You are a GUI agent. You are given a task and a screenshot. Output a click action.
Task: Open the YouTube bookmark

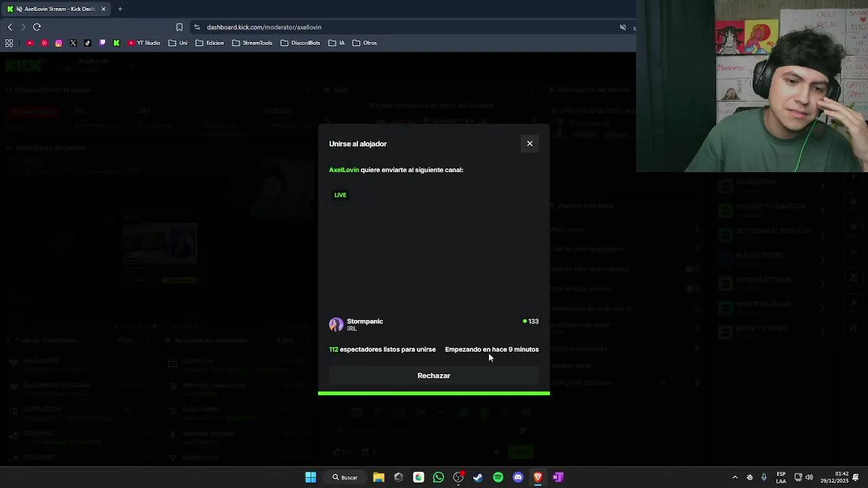tap(30, 43)
